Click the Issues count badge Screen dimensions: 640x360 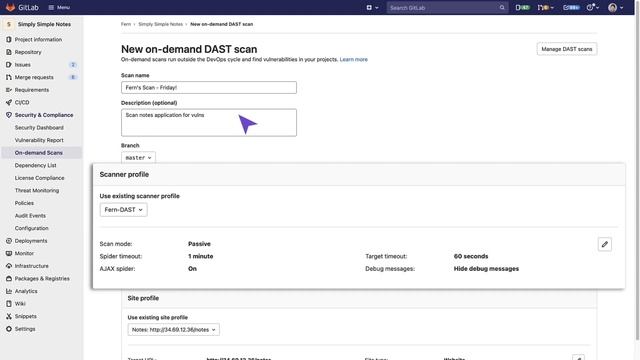(73, 64)
